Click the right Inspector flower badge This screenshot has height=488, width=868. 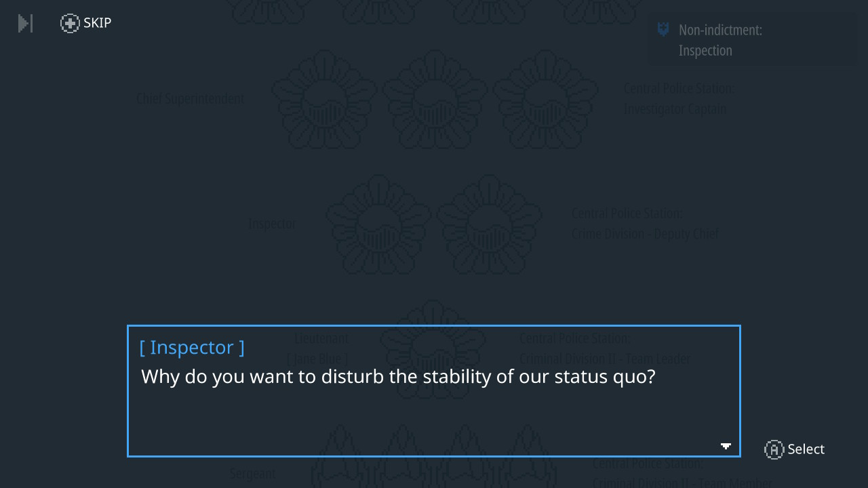[489, 224]
